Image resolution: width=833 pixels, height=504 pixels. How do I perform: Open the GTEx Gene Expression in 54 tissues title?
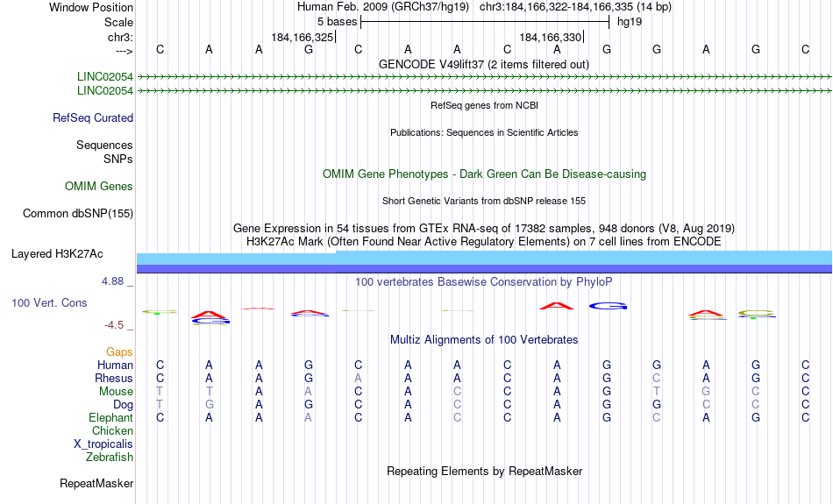pos(484,229)
